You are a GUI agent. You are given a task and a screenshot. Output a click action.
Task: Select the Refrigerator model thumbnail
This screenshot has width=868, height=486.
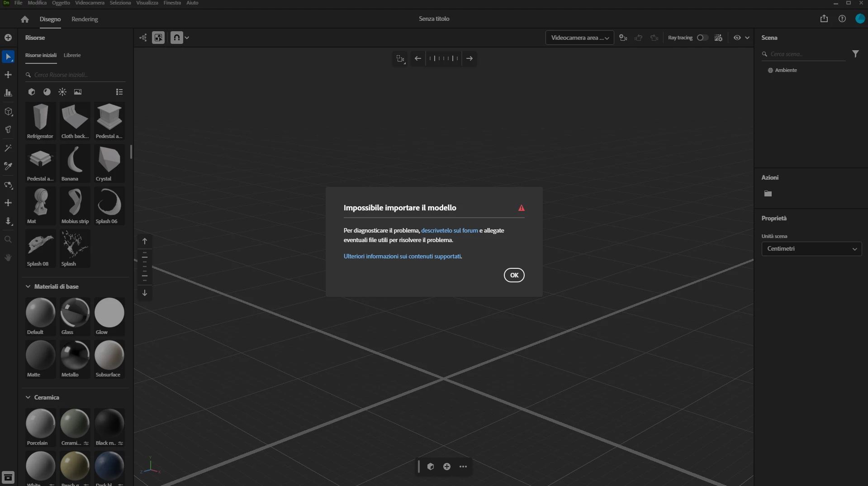40,121
